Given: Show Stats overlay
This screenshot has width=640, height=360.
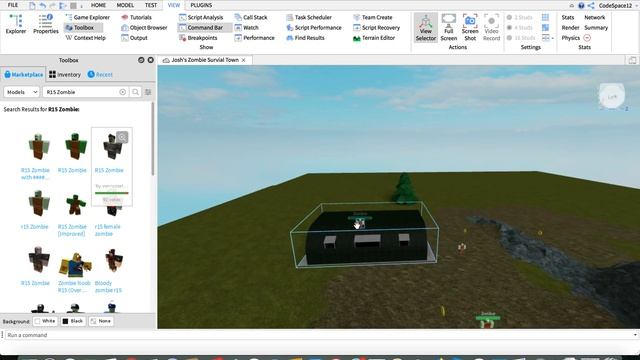Looking at the screenshot, I should [568, 17].
